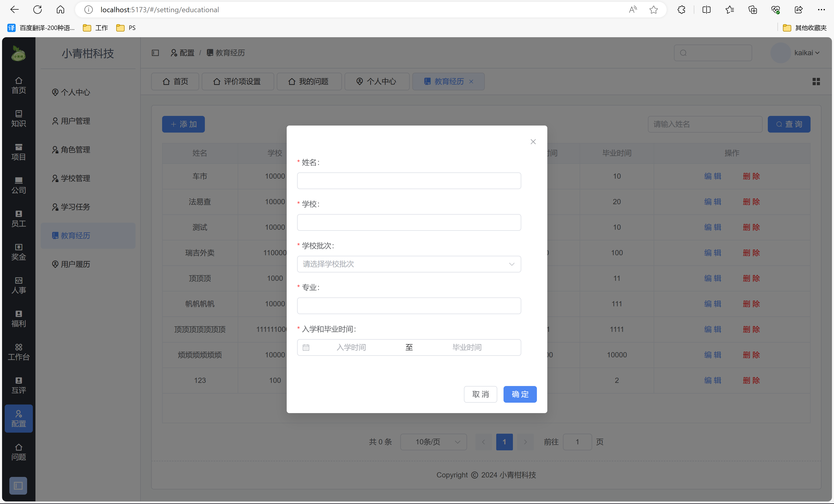This screenshot has height=504, width=834.
Task: Open the 奖金 sidebar section
Action: (x=19, y=252)
